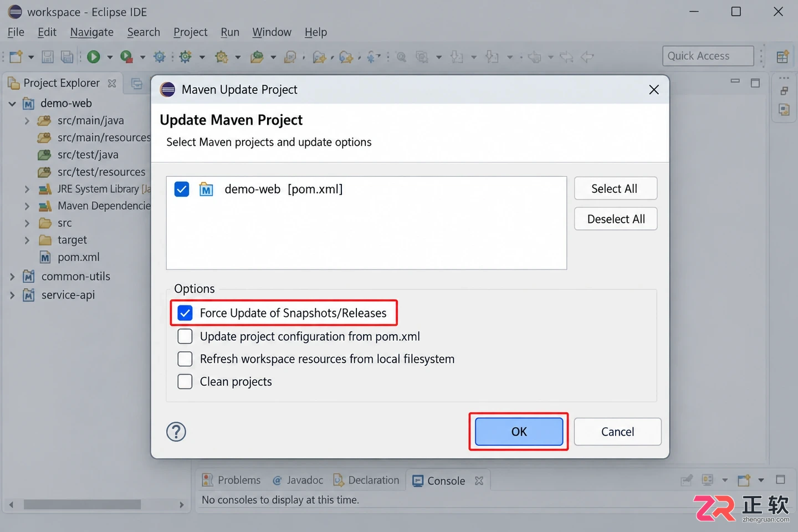Click the Open Console icon in Console toolbar
This screenshot has height=532, width=798.
(744, 480)
